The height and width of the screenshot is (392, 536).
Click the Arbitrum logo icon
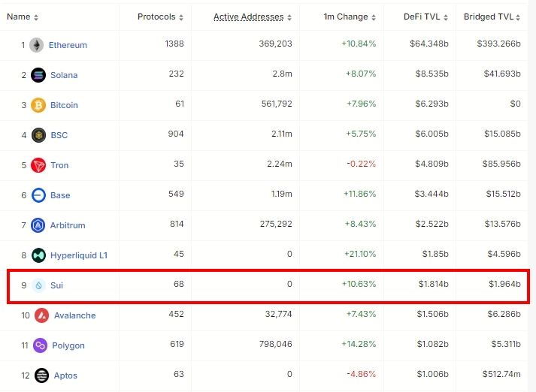tap(38, 225)
